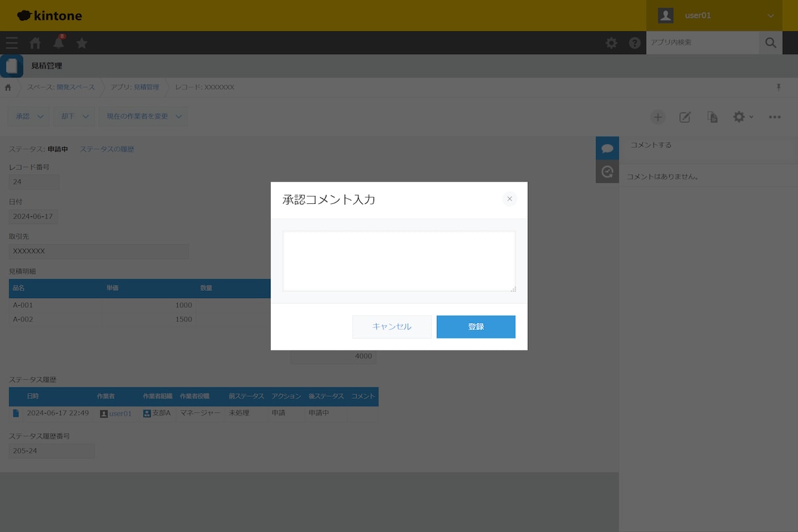Open the 承認 action dropdown
This screenshot has width=798, height=532.
pyautogui.click(x=29, y=116)
